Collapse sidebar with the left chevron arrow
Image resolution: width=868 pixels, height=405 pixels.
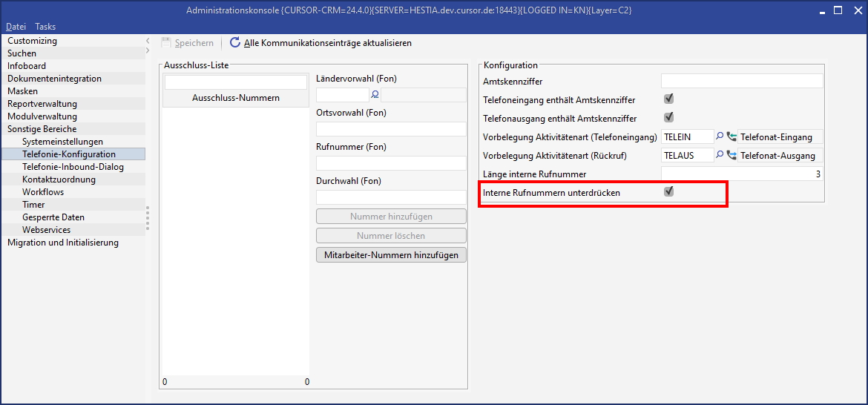coord(148,41)
